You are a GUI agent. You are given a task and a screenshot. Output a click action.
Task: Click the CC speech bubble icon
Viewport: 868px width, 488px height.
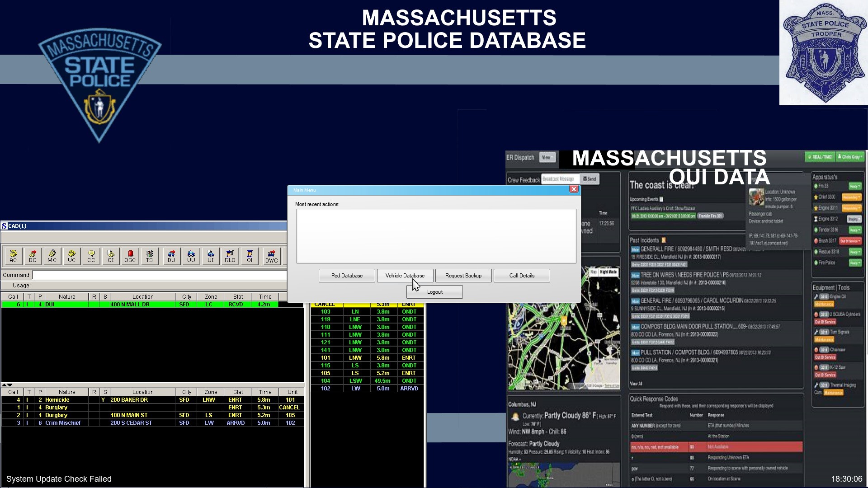(x=91, y=256)
